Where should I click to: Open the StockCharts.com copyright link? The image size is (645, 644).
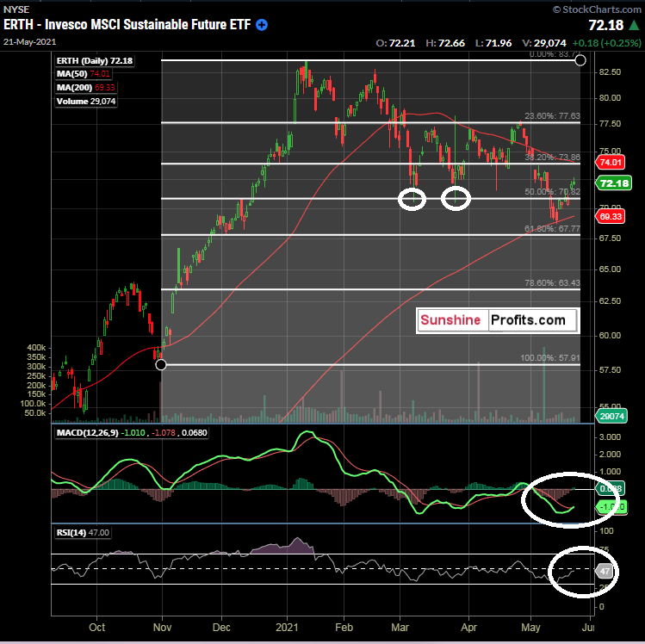[x=597, y=9]
